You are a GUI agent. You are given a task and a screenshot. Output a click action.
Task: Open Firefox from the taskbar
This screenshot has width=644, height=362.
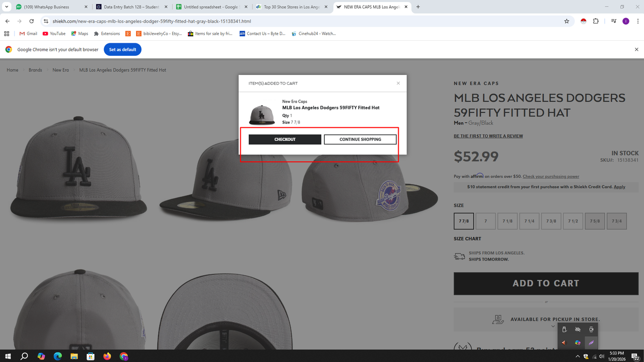(x=107, y=356)
